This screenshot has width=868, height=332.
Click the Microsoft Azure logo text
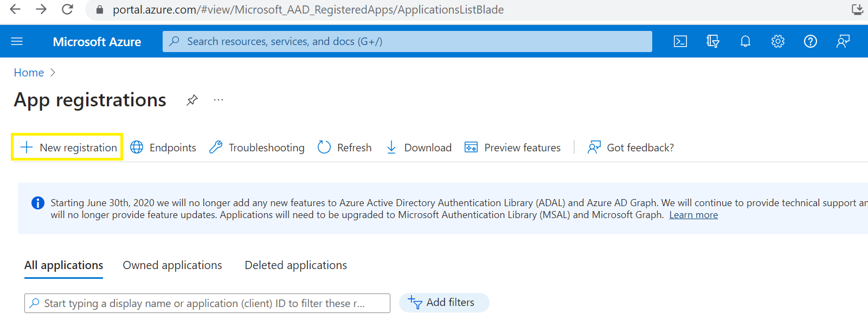tap(97, 42)
